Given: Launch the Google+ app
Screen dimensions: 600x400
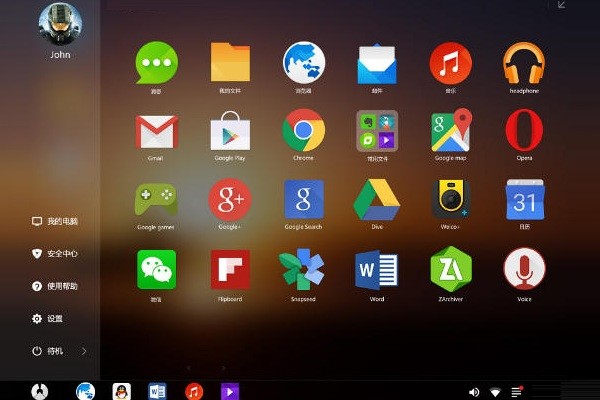Looking at the screenshot, I should coord(230,199).
